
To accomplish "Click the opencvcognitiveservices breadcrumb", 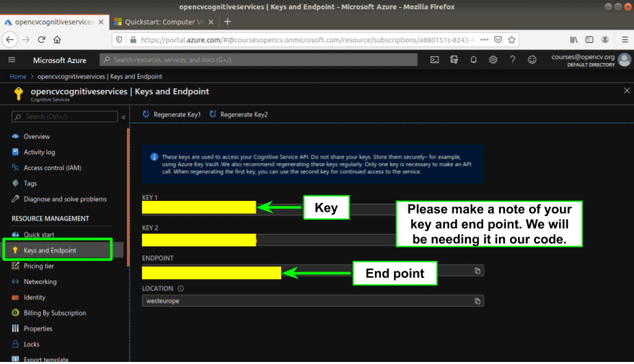I will click(x=100, y=77).
